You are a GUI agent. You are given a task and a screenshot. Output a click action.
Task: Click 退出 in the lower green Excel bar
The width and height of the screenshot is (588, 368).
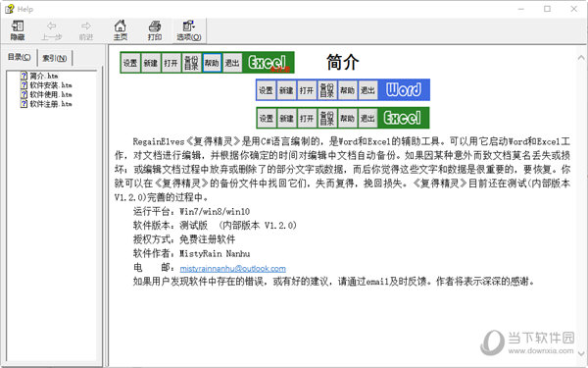tap(367, 119)
